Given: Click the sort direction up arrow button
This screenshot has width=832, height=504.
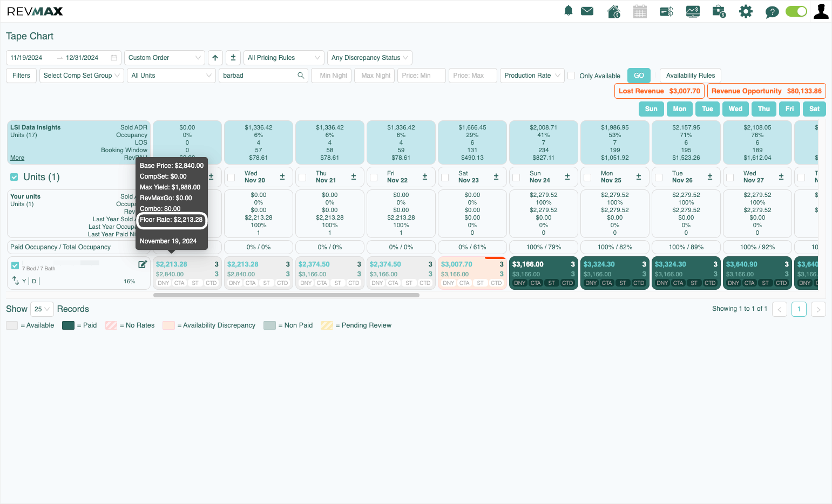Looking at the screenshot, I should (215, 58).
